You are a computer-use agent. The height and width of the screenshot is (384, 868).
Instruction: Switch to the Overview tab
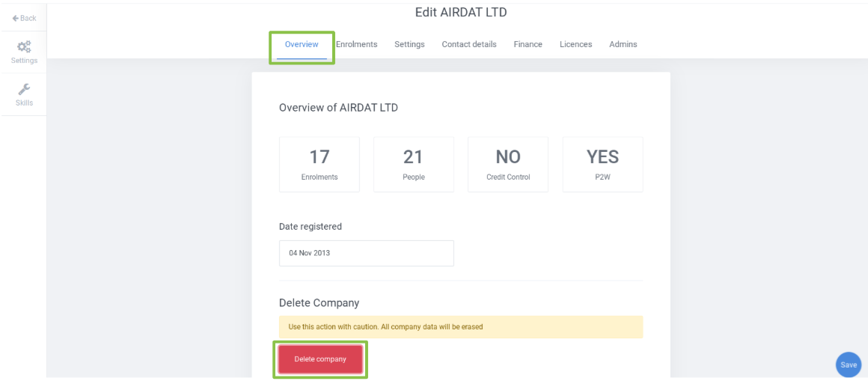pos(302,44)
